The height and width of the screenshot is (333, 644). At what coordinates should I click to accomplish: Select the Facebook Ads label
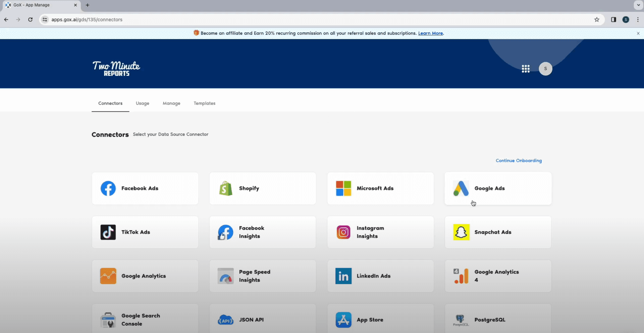point(140,188)
